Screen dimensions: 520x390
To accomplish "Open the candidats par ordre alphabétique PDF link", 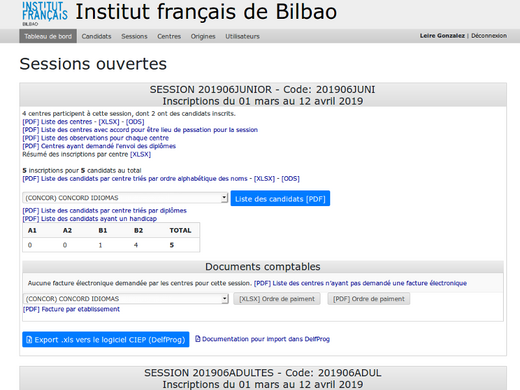I will 135,179.
